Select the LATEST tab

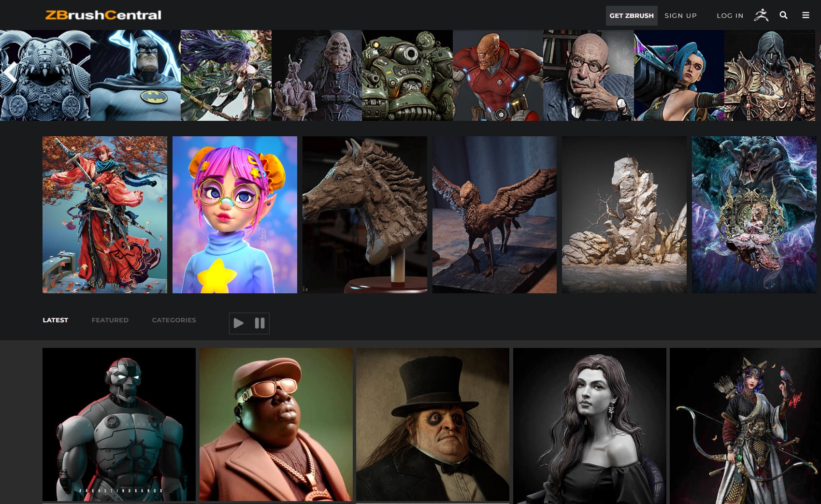click(x=55, y=320)
